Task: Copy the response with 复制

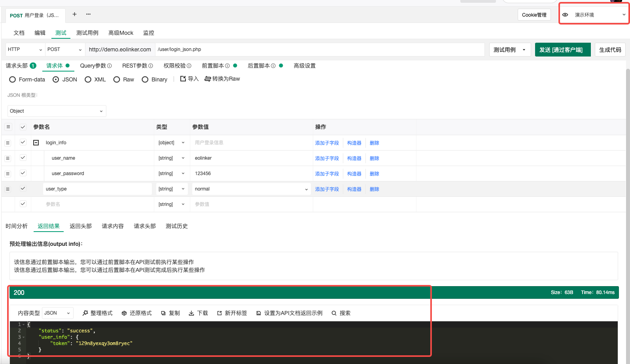Action: click(170, 313)
